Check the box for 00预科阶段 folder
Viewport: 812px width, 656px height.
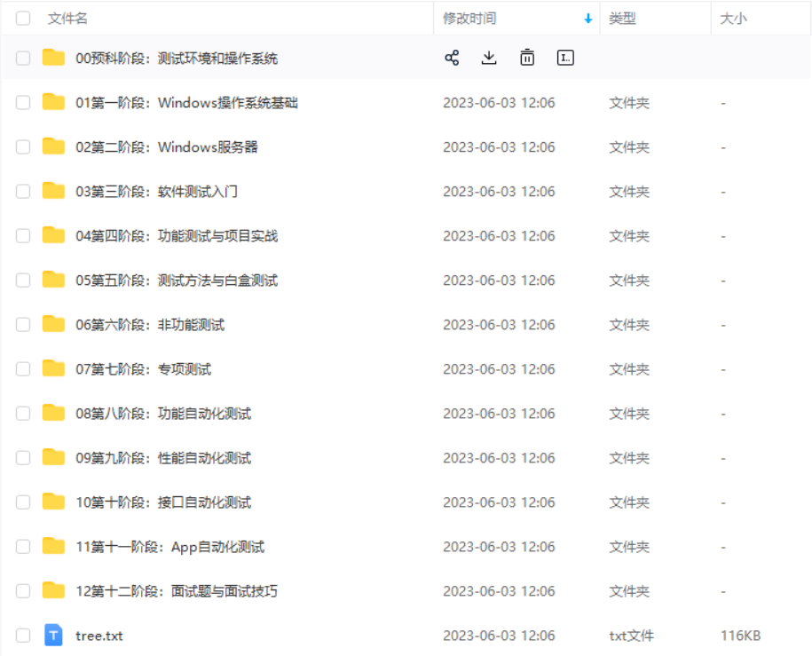23,58
